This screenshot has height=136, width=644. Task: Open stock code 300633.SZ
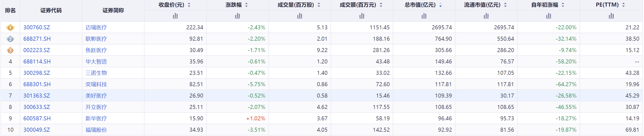pos(37,107)
